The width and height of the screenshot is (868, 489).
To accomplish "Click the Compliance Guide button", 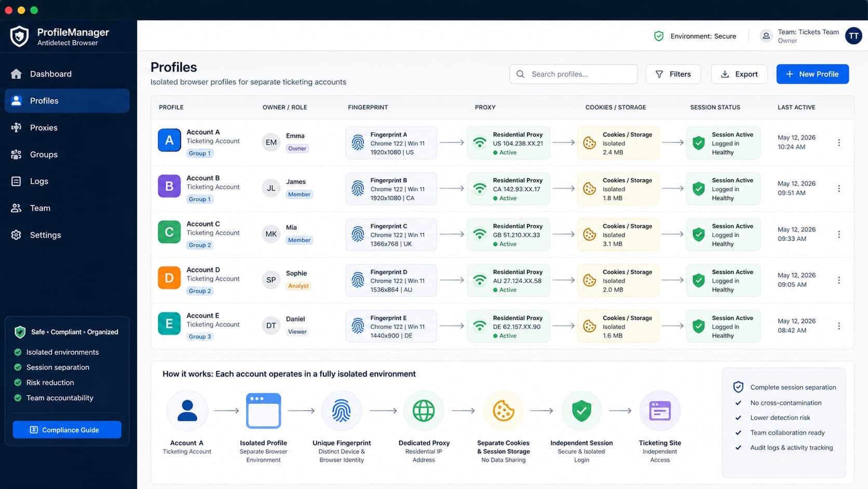I will click(67, 430).
